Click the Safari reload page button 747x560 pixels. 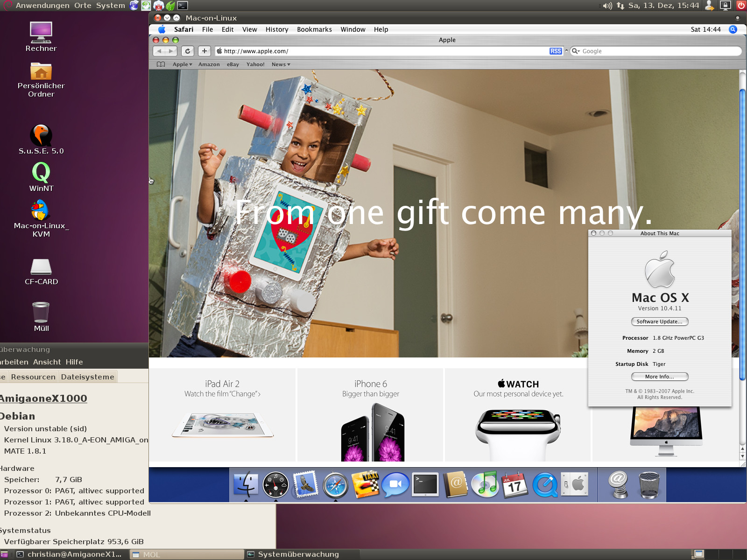188,51
